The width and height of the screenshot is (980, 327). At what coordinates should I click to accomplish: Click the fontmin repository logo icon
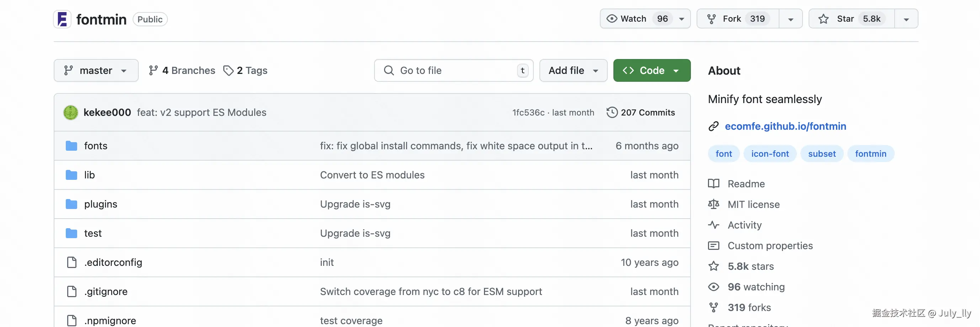tap(62, 19)
